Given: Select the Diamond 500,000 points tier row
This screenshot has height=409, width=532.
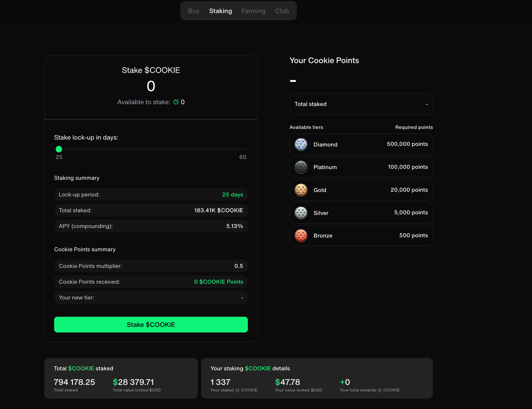Looking at the screenshot, I should [361, 144].
